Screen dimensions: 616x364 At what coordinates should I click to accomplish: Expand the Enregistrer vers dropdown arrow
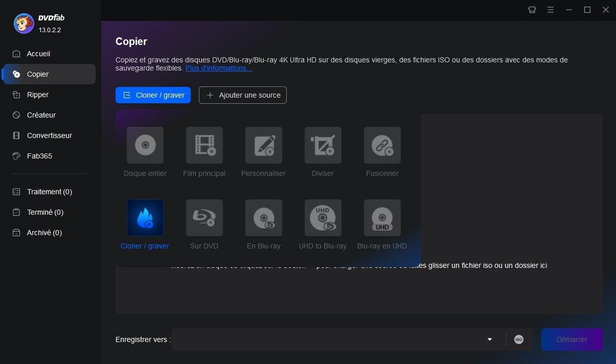tap(490, 339)
